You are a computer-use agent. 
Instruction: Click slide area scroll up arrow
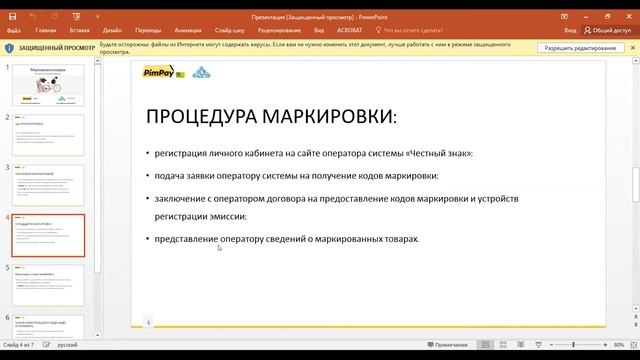(x=636, y=61)
